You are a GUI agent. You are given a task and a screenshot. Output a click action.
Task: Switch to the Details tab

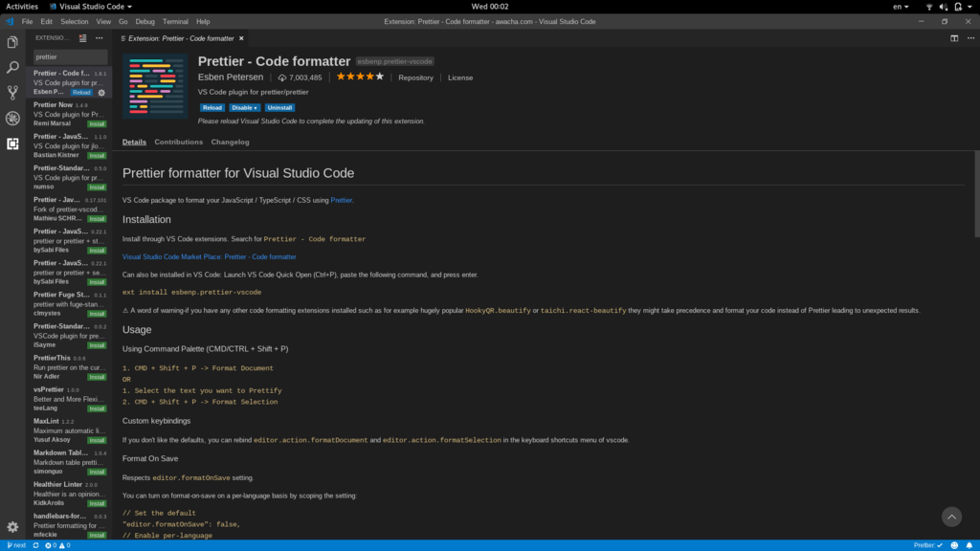[134, 142]
